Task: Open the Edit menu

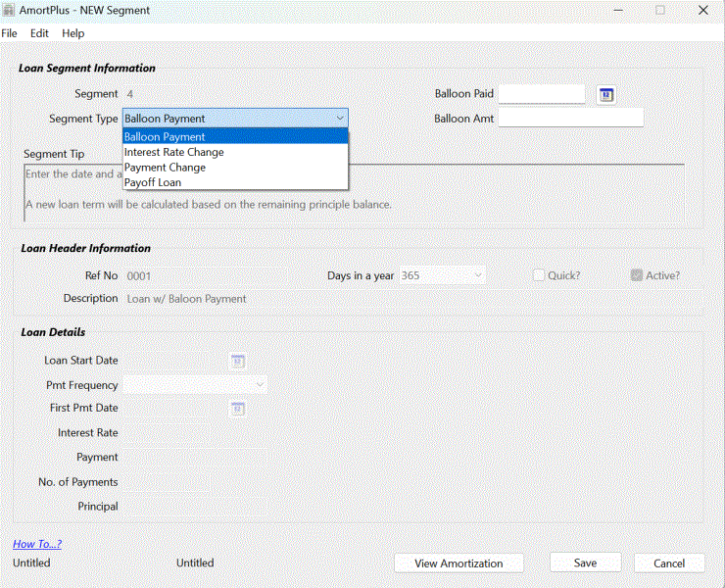Action: (39, 33)
